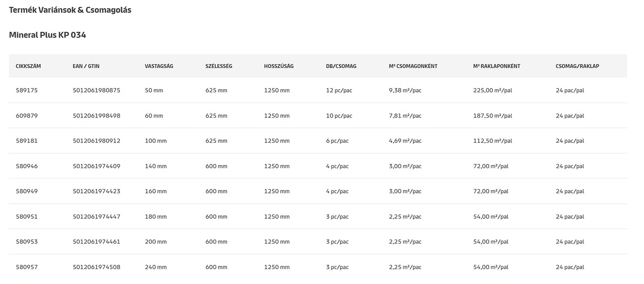644x284 pixels.
Task: Click the EAN / GTIN column header
Action: (86, 66)
